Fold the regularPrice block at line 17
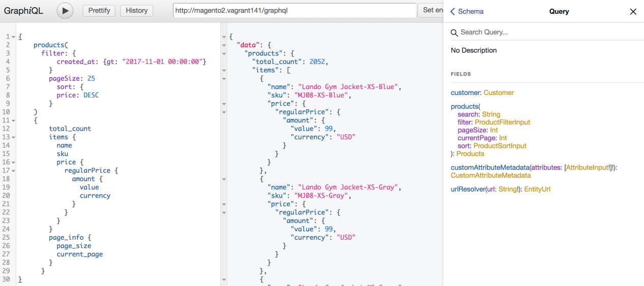The image size is (644, 286). click(x=13, y=171)
